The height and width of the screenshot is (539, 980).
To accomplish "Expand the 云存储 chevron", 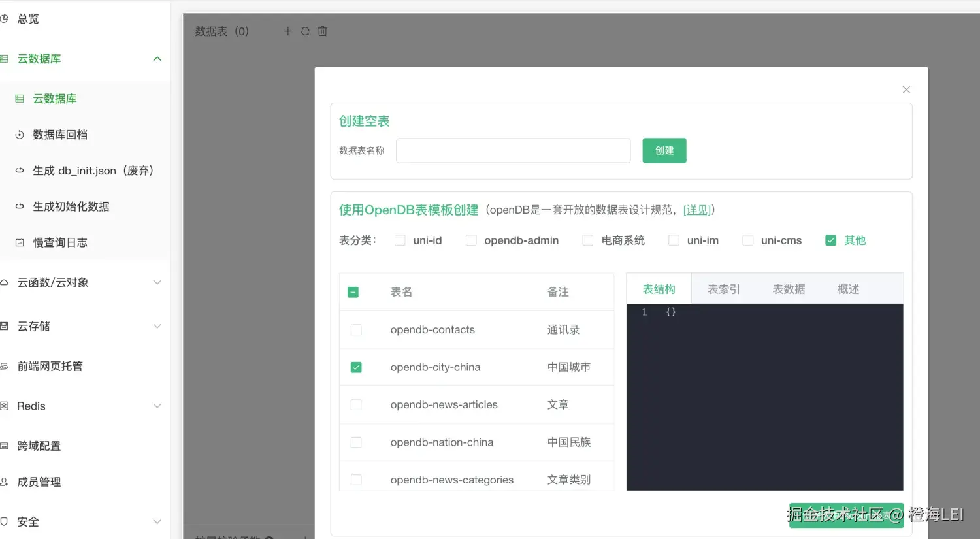I will click(x=157, y=326).
